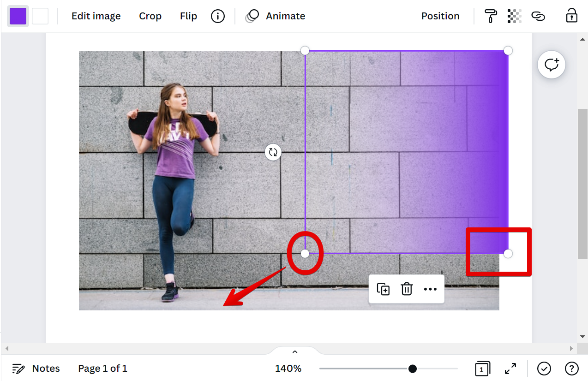The image size is (588, 381).
Task: Open the page manager with the page icon
Action: 482,369
